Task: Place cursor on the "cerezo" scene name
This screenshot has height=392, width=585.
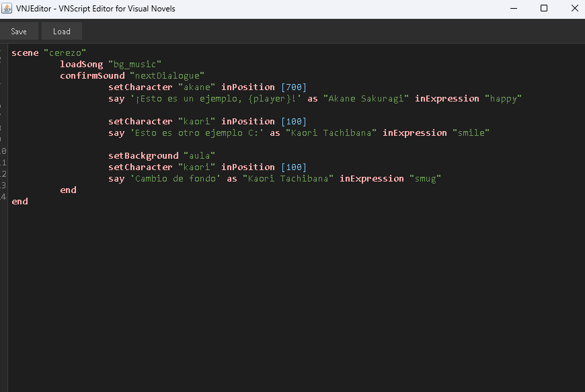Action: point(65,52)
